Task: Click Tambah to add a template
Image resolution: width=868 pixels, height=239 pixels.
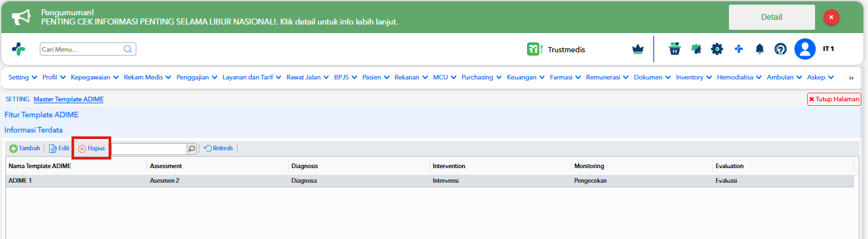Action: click(x=25, y=148)
